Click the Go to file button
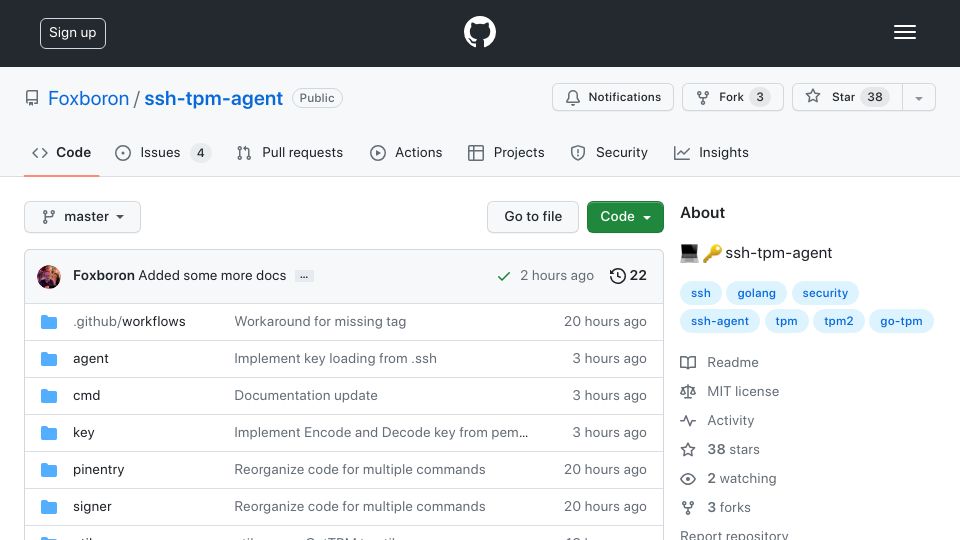Viewport: 960px width, 540px height. pyautogui.click(x=533, y=217)
